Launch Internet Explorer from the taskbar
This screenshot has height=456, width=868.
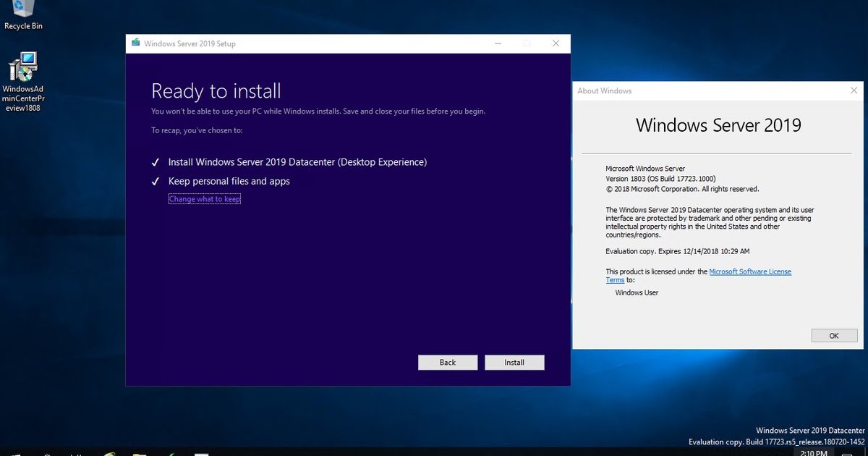pos(109,453)
